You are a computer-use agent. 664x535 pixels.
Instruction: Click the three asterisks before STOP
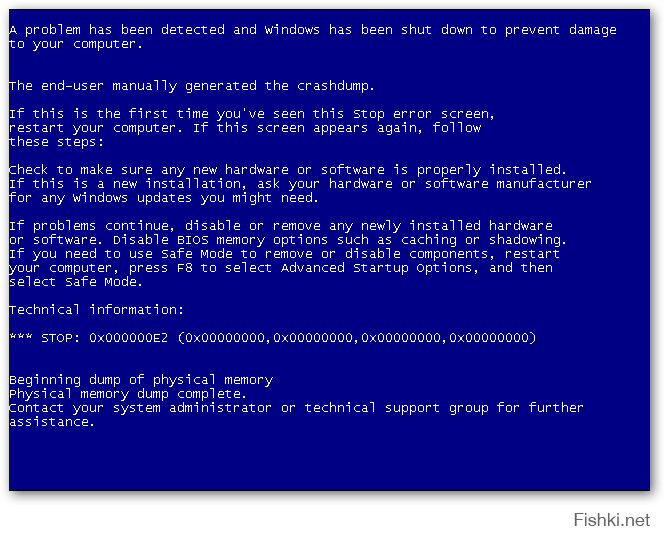click(x=21, y=336)
